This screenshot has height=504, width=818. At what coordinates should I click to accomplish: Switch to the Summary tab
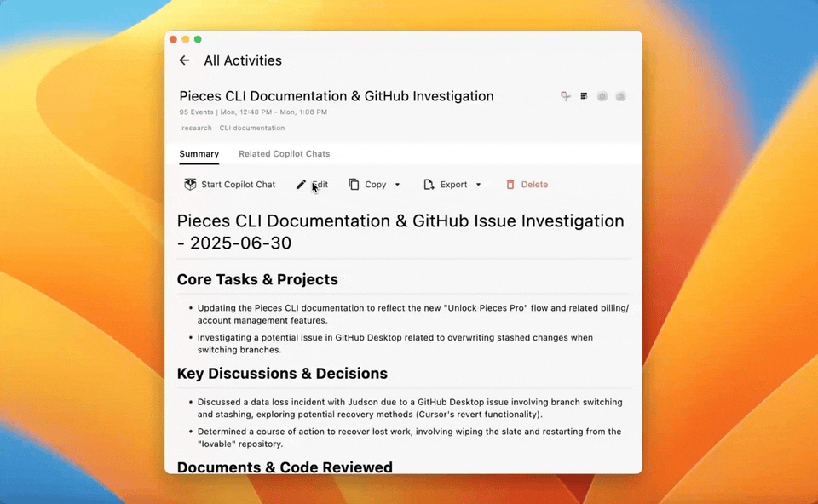(x=199, y=154)
